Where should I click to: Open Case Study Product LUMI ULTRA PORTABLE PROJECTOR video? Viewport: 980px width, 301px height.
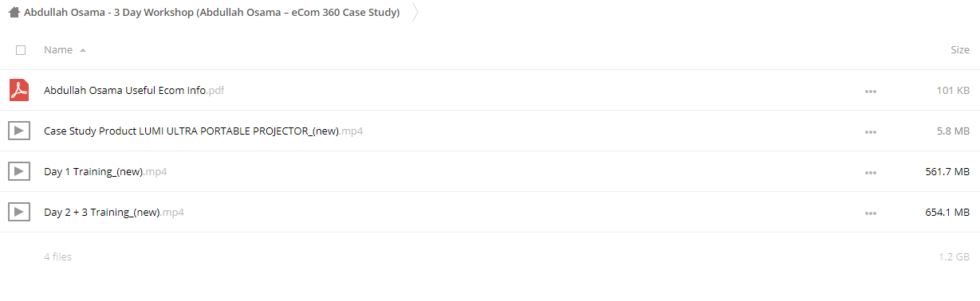pyautogui.click(x=203, y=131)
